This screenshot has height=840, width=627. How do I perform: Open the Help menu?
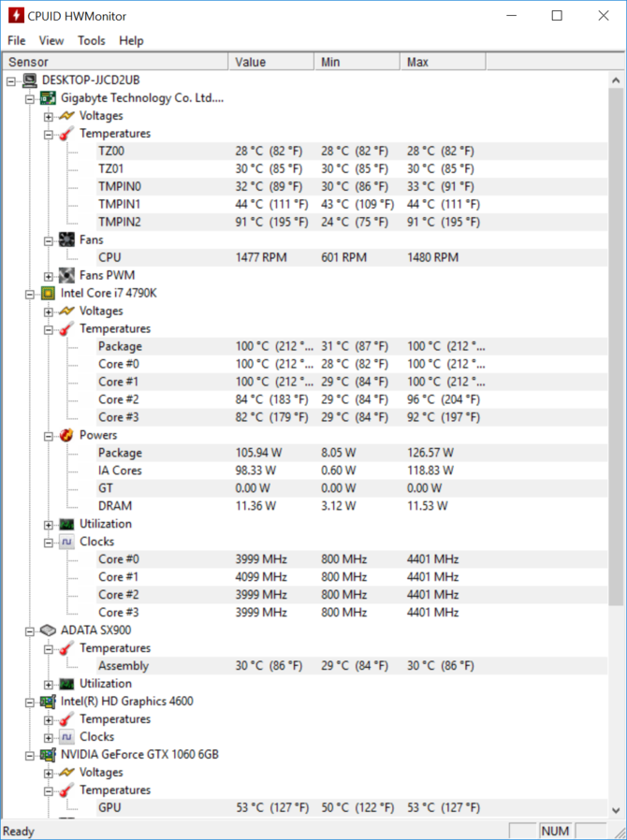(131, 41)
